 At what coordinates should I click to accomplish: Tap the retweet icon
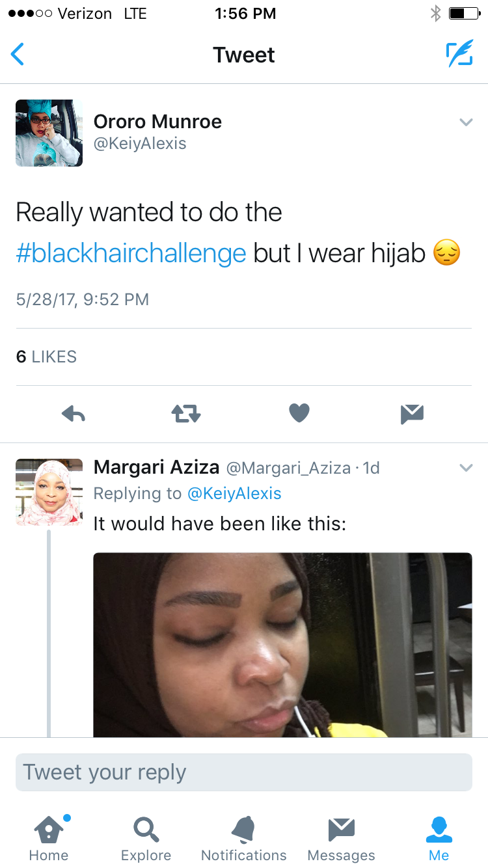click(x=186, y=413)
